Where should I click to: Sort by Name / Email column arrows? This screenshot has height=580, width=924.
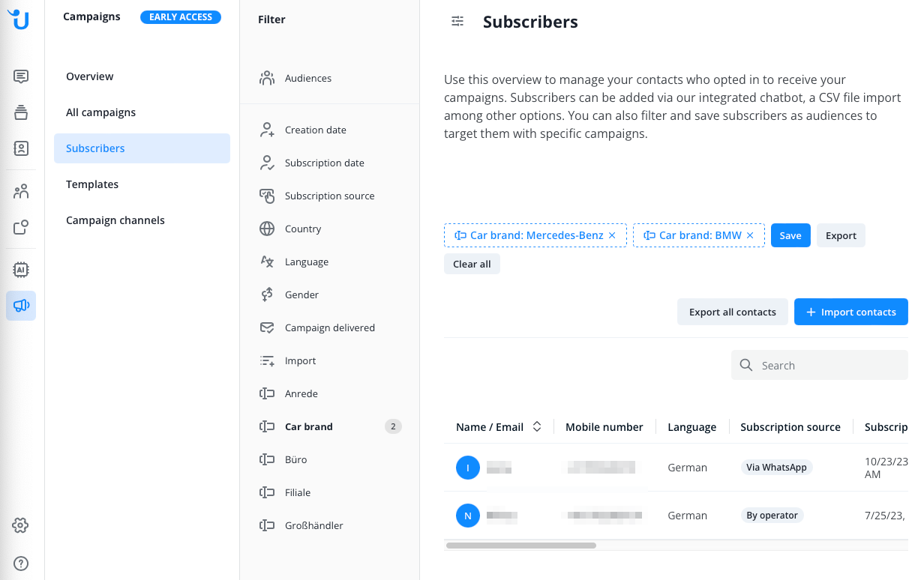pos(537,426)
